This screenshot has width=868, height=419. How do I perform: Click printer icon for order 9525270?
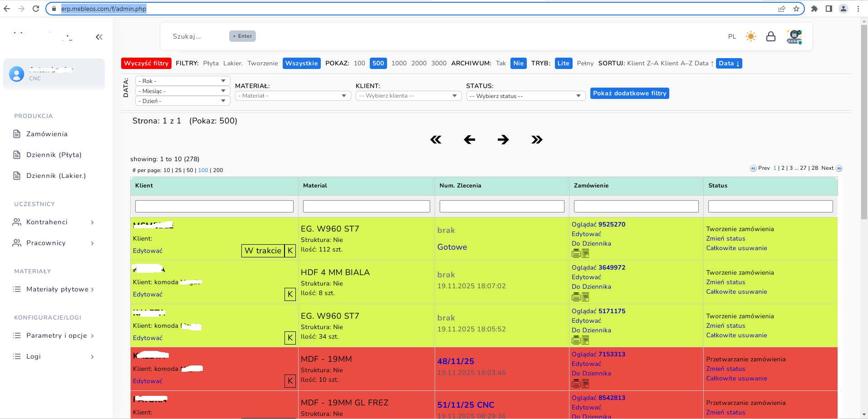576,253
